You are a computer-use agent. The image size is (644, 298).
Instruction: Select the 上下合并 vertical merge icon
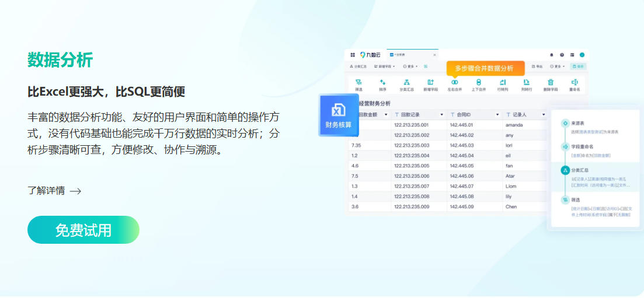(479, 82)
